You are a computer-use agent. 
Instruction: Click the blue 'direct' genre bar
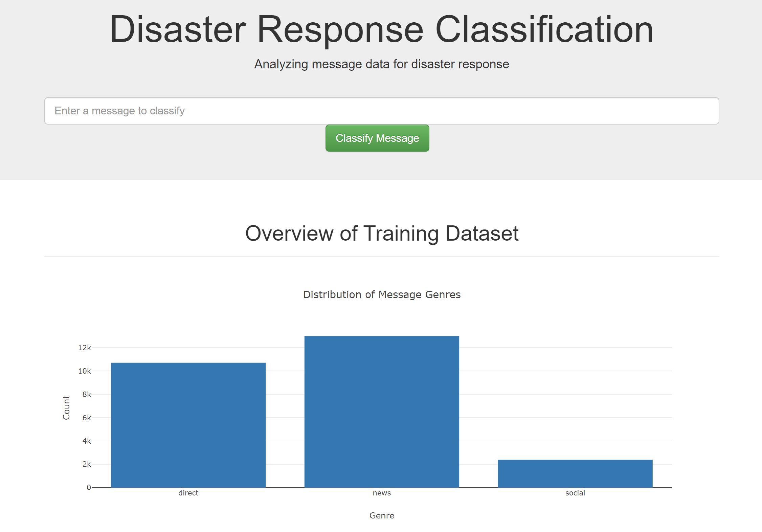click(x=188, y=425)
